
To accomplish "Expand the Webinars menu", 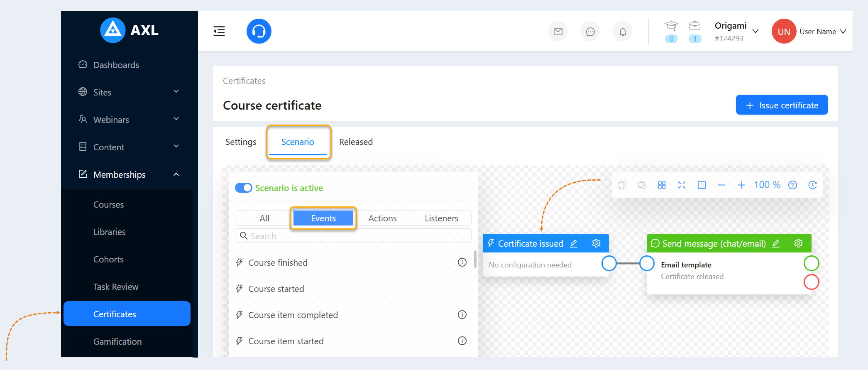I will pos(176,119).
